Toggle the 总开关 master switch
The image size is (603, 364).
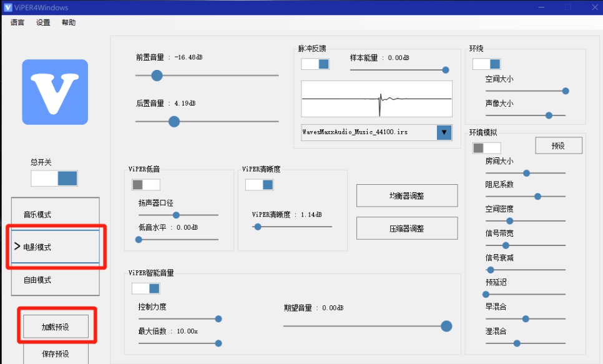(x=54, y=179)
